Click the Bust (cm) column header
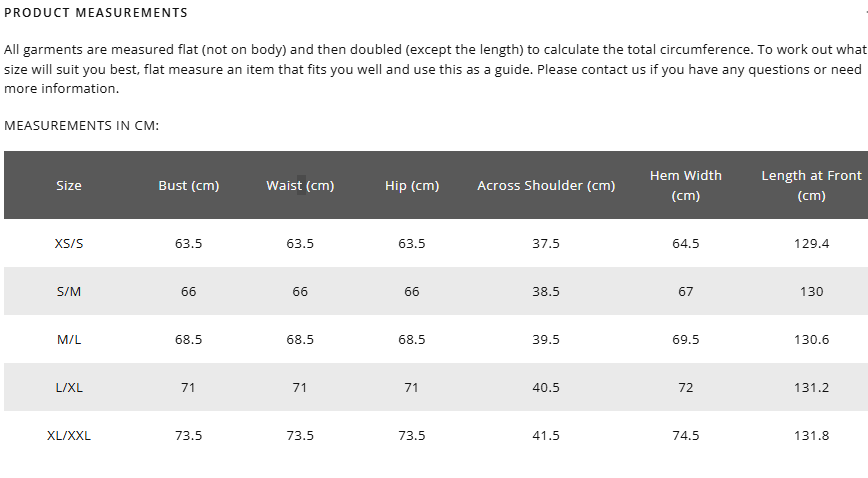This screenshot has height=478, width=868. [189, 186]
